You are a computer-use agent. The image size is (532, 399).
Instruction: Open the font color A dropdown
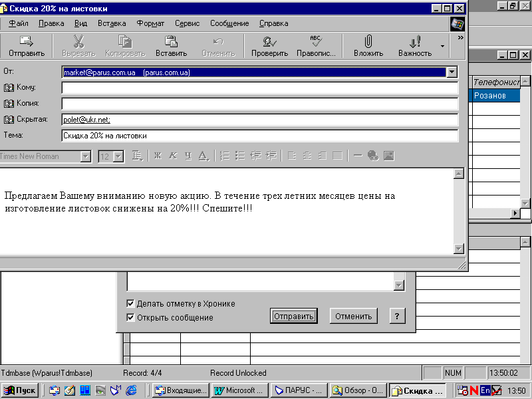pos(203,156)
